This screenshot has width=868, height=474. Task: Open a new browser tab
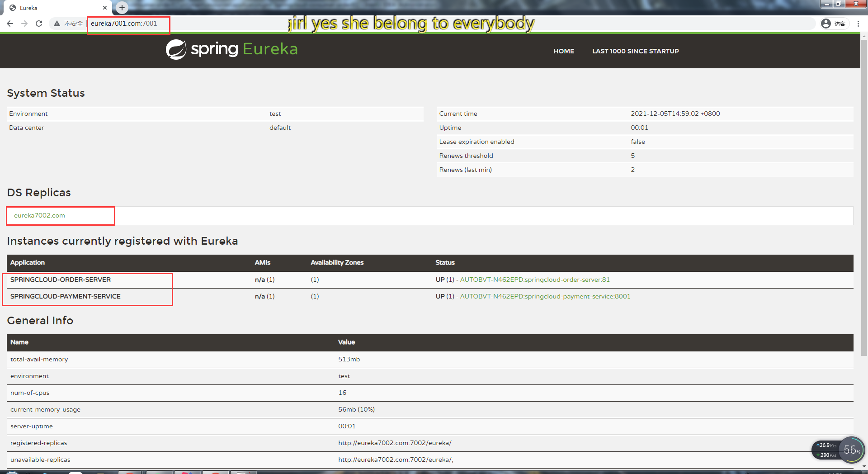pos(122,7)
